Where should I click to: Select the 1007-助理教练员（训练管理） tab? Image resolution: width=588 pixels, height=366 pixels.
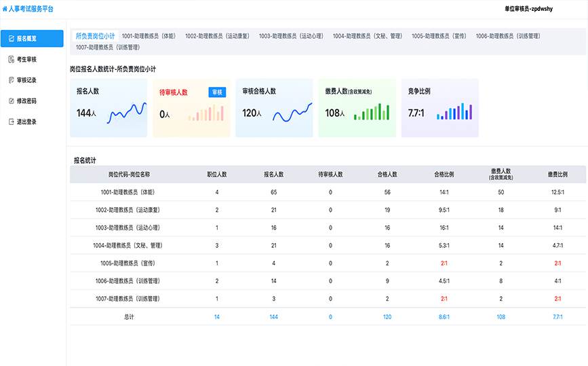[108, 48]
